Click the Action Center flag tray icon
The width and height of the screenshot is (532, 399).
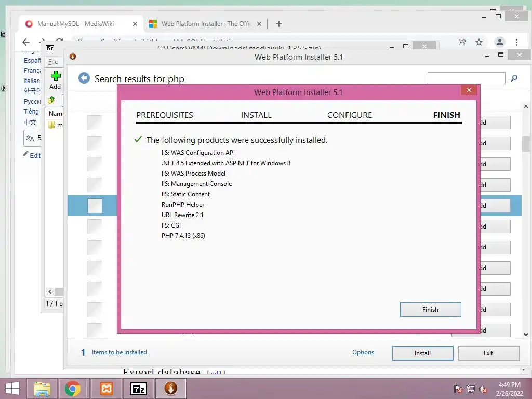click(458, 389)
